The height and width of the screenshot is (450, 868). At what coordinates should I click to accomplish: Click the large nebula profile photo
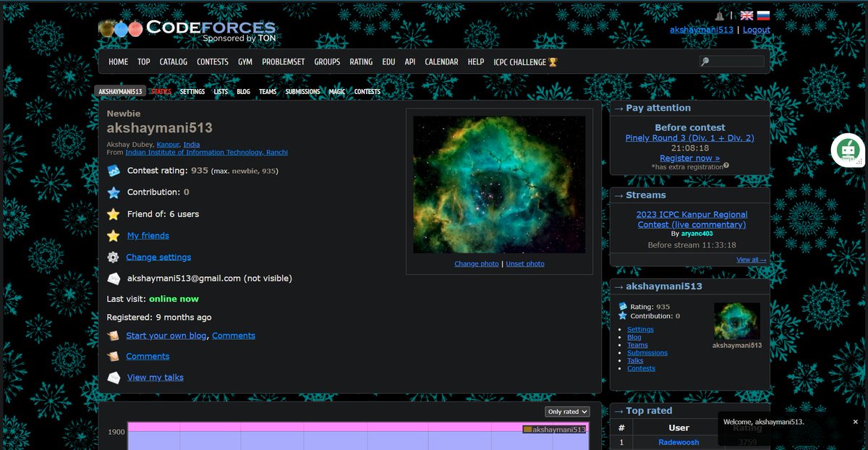click(x=499, y=184)
